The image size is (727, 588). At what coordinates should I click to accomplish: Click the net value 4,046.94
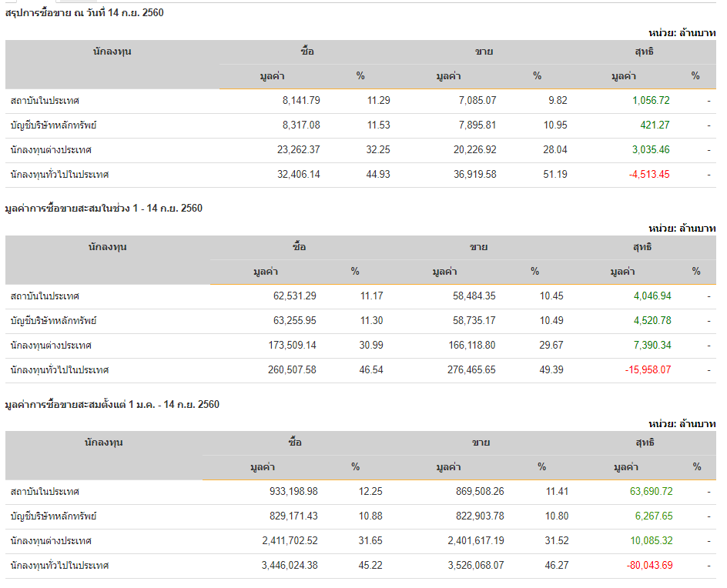[x=652, y=296]
